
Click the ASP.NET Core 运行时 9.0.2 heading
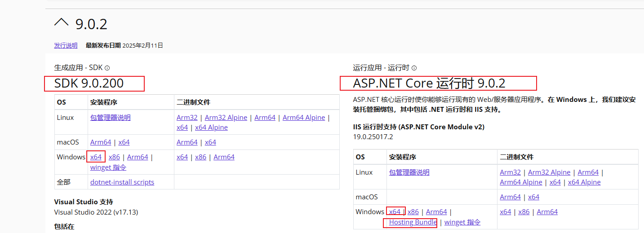click(x=429, y=84)
